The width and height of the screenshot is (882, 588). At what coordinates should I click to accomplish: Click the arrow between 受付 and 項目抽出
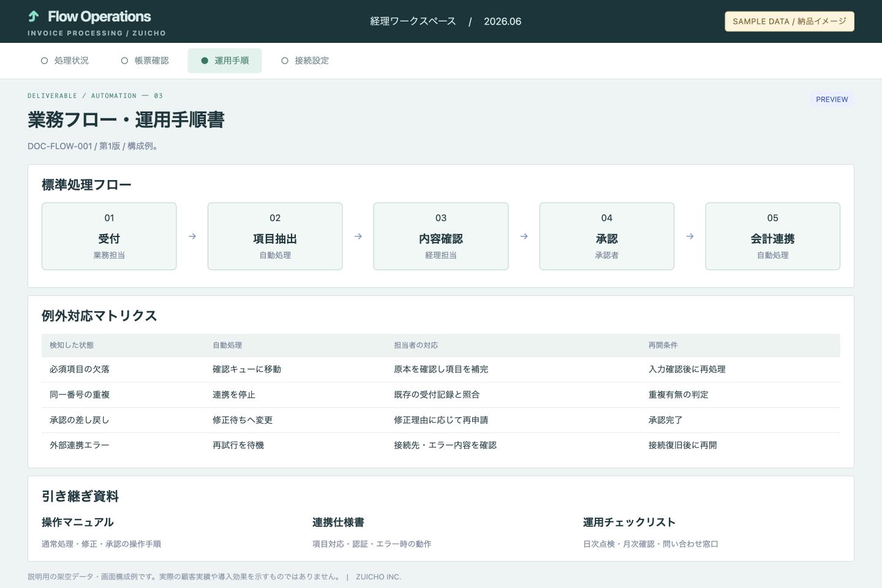192,236
